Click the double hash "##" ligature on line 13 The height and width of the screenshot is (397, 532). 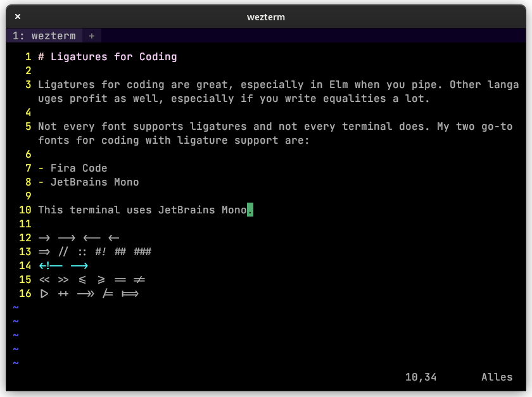click(x=120, y=252)
